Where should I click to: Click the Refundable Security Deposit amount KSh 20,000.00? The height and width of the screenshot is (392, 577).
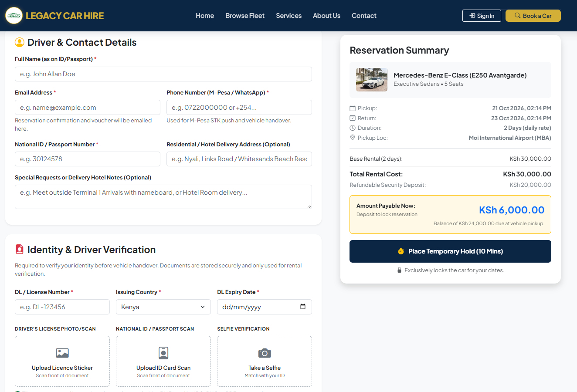pyautogui.click(x=530, y=185)
